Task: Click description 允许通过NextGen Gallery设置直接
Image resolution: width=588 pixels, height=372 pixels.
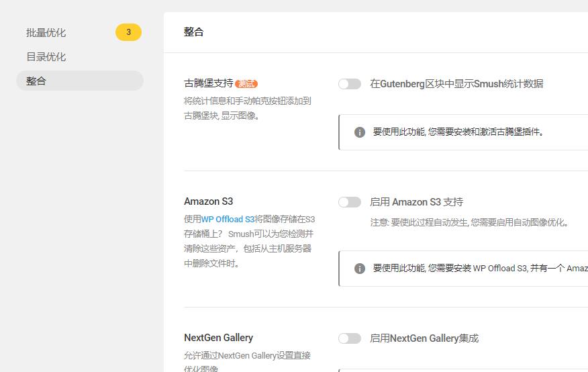Action: [x=247, y=361]
